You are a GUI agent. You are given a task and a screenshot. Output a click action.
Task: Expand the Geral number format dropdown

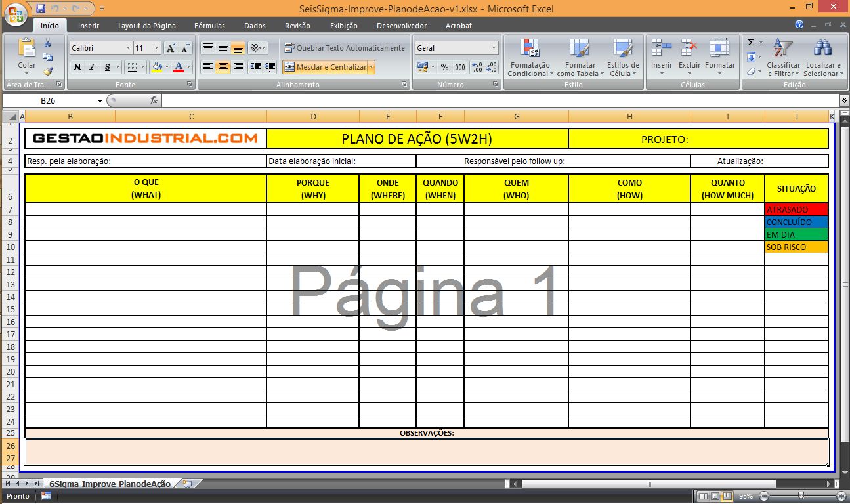(x=494, y=48)
